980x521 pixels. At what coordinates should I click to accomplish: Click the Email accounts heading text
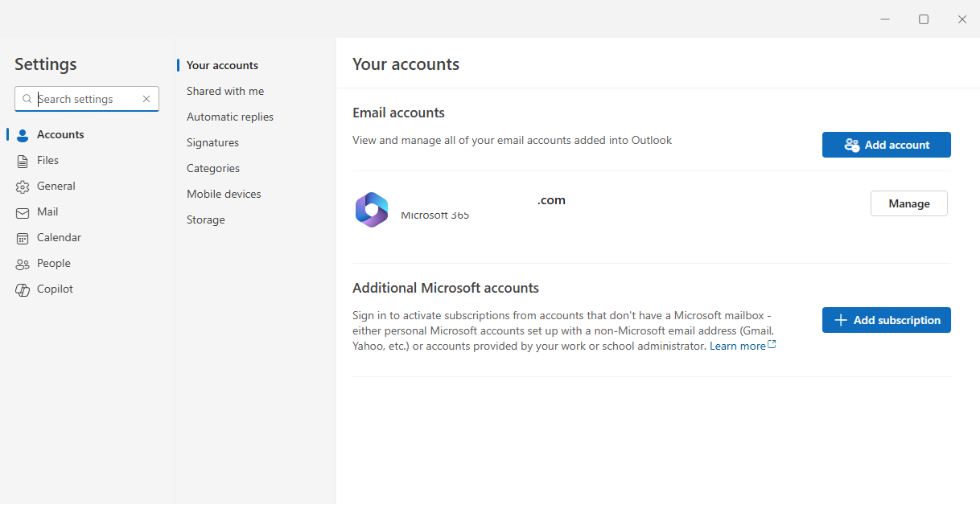coord(398,113)
